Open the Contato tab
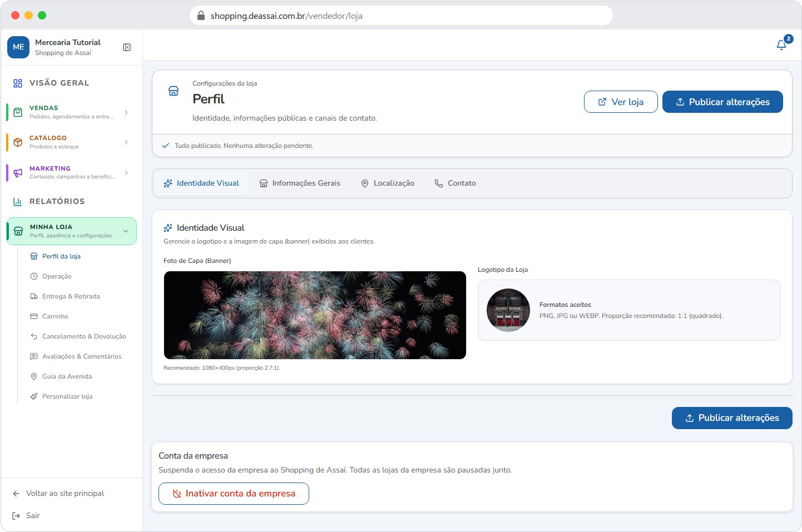 point(455,183)
